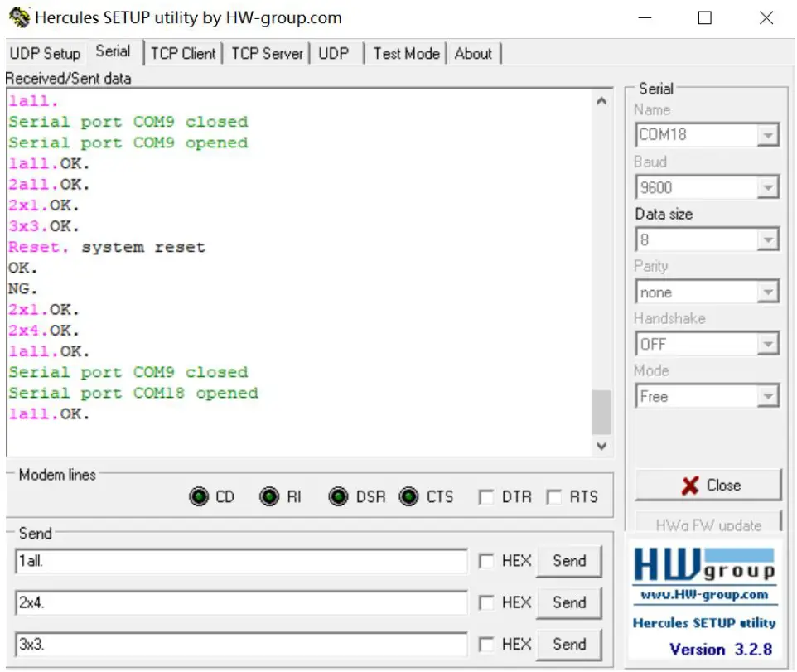Viewport: 797px width, 672px height.
Task: Toggle HEX for the '1all.' send line
Action: click(x=486, y=561)
